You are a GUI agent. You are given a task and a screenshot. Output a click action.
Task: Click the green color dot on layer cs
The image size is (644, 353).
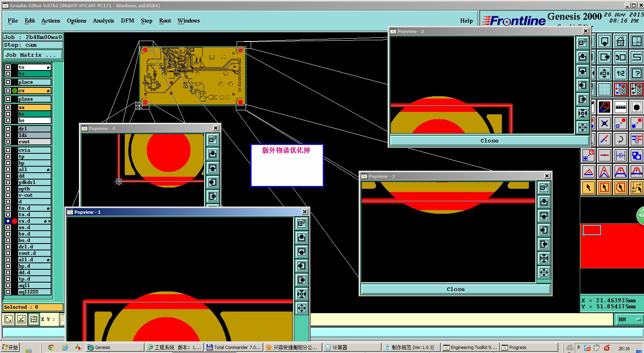tap(14, 91)
